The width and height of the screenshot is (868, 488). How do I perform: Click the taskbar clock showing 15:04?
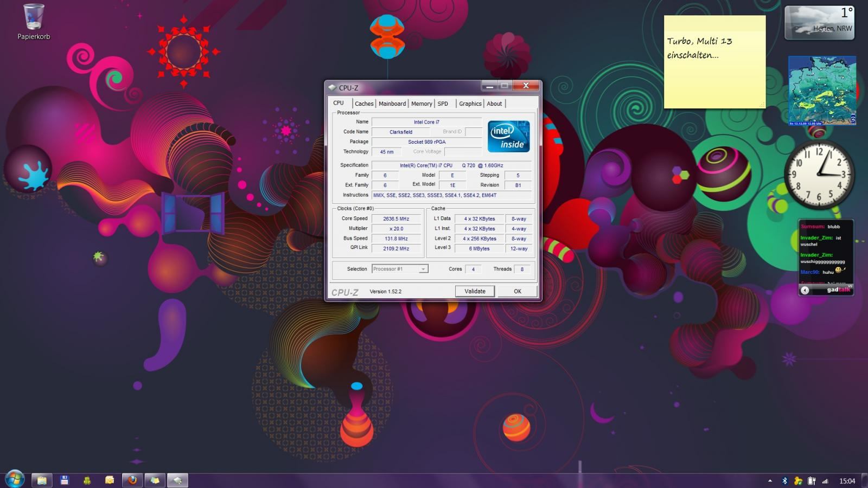pyautogui.click(x=847, y=481)
